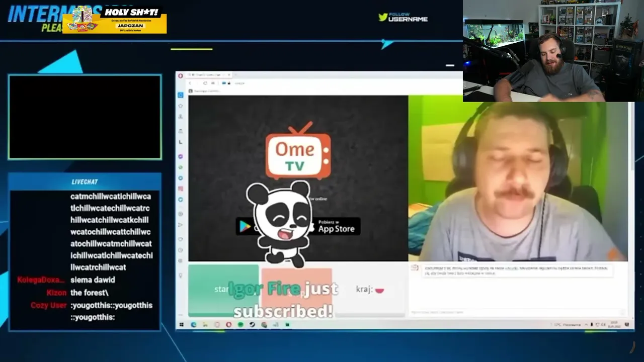Screen dimensions: 644x362
Task: Open the notification center icon
Action: point(626,325)
